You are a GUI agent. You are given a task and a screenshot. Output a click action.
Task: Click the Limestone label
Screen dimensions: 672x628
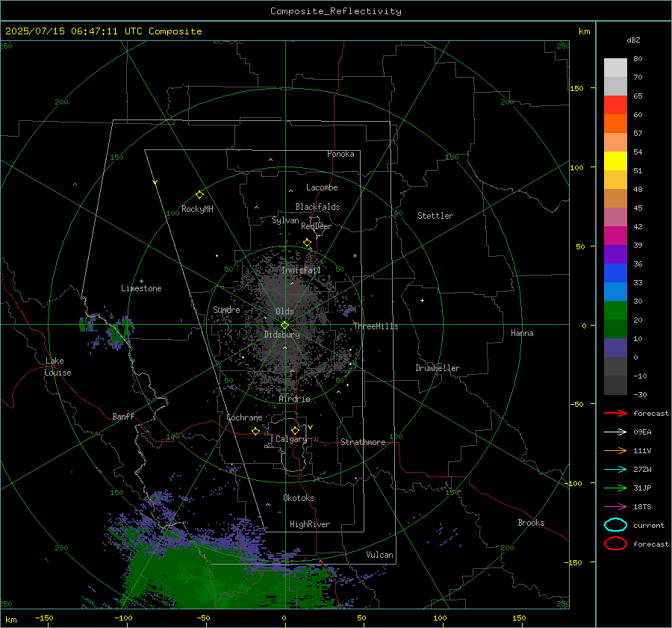point(141,288)
